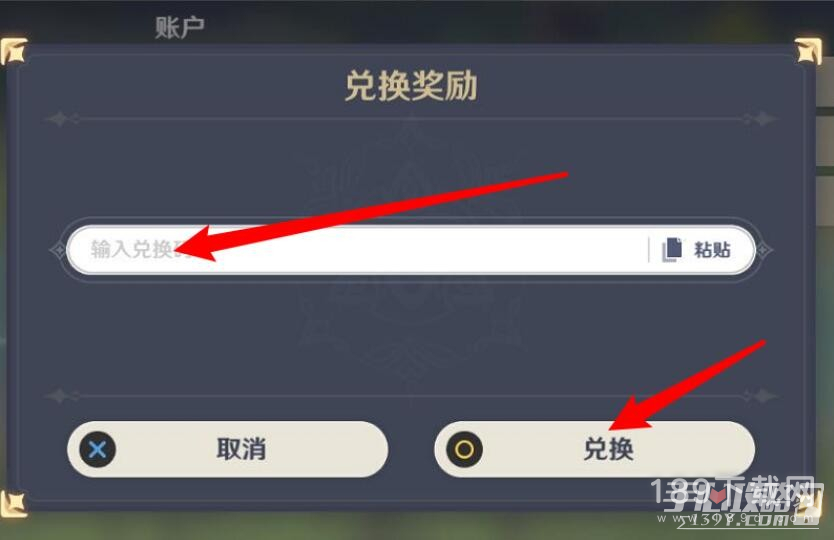Select the 兑换奖励 dialog title

pos(411,86)
